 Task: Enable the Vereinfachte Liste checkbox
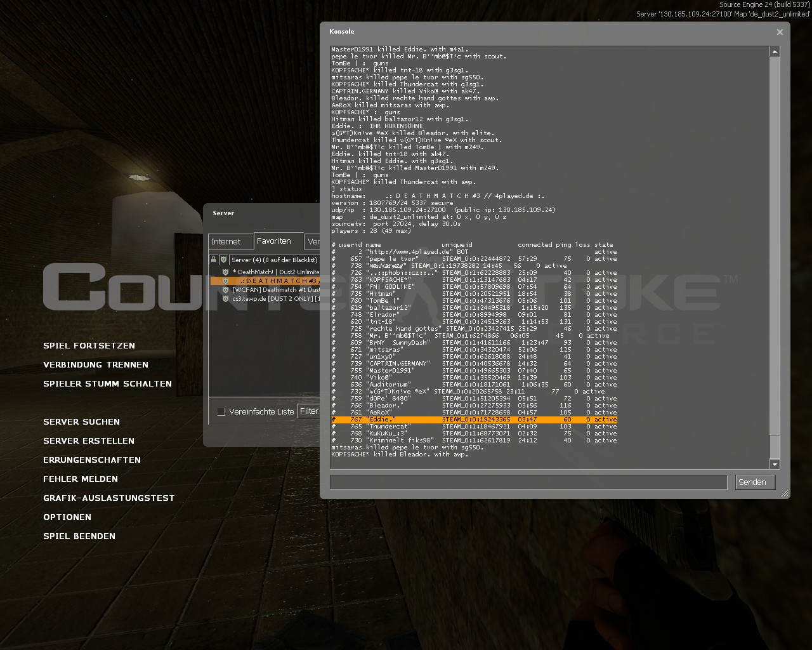221,412
